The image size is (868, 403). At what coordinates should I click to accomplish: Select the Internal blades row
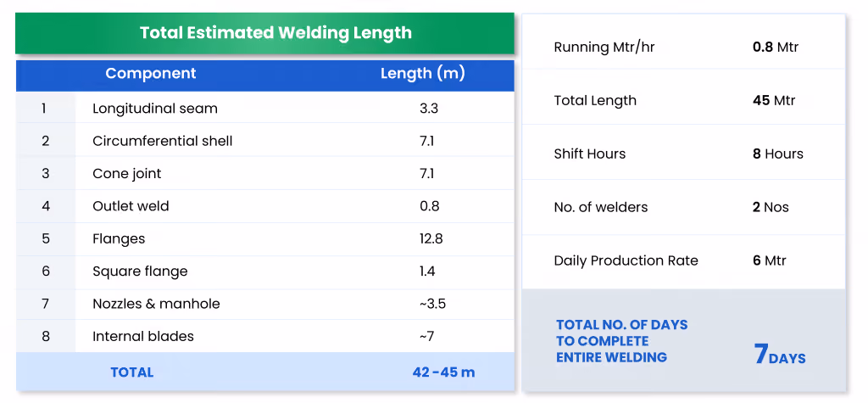pyautogui.click(x=264, y=336)
